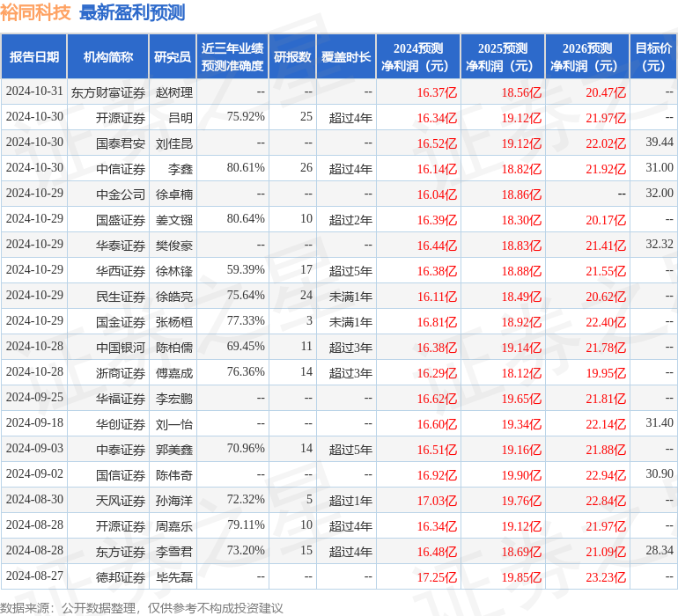Click 2024 forecast 17.03亿
This screenshot has width=678, height=616.
click(437, 501)
